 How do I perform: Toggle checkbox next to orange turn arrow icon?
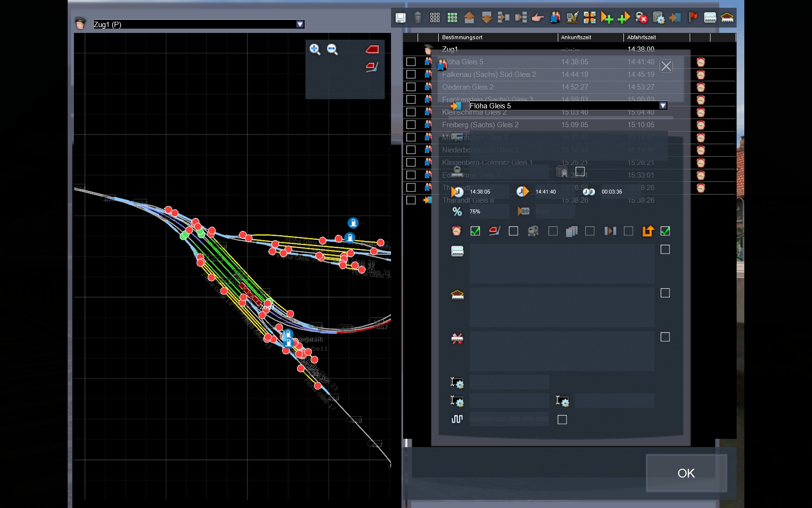665,231
